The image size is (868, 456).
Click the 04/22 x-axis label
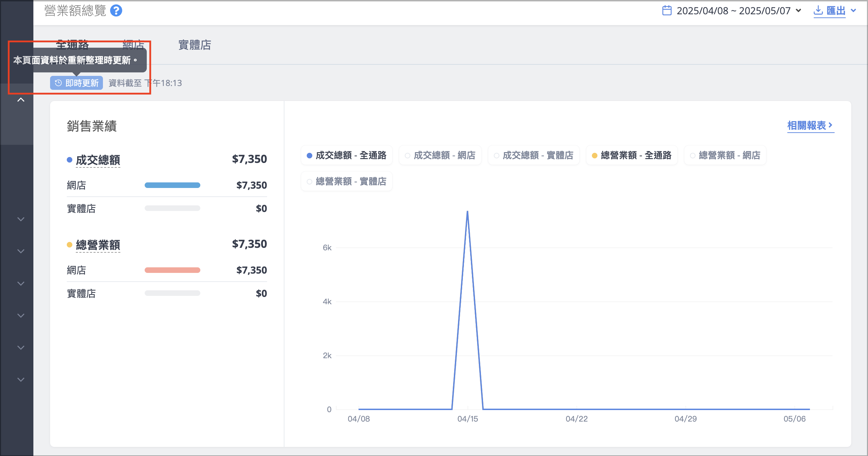coord(577,419)
